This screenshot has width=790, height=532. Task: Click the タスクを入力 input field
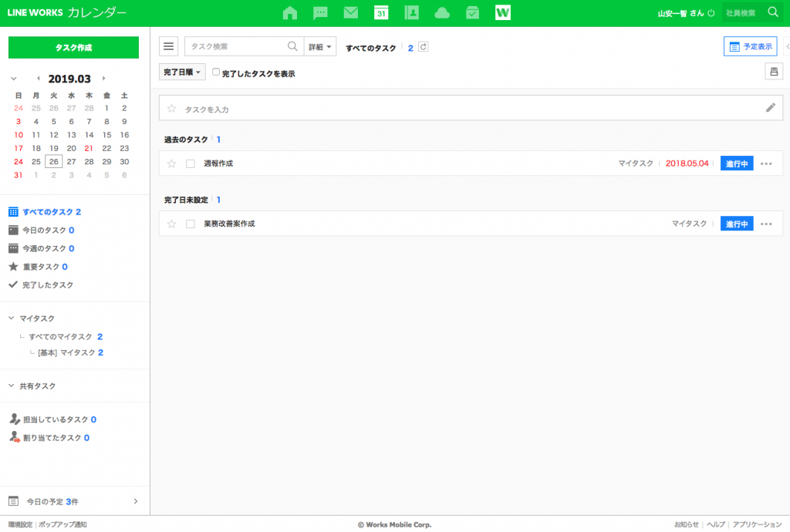click(463, 109)
